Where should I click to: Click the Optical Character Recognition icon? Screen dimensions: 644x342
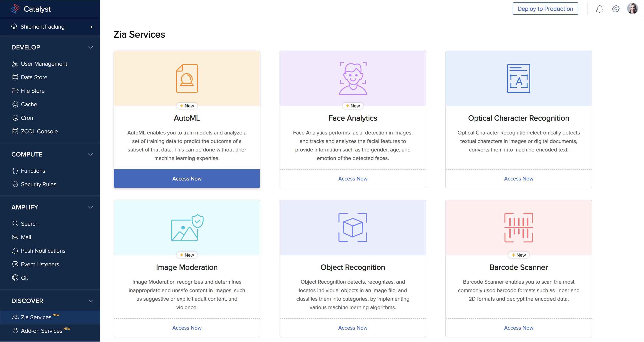coord(519,78)
